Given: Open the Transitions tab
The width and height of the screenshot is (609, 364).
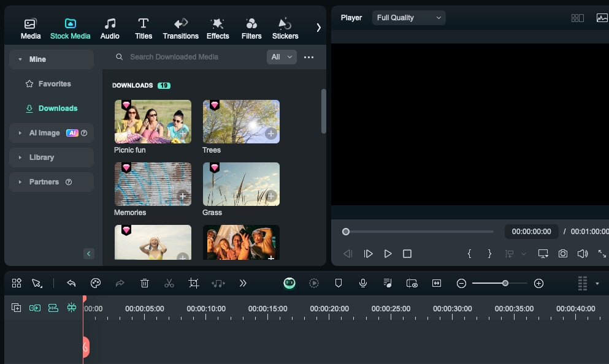Looking at the screenshot, I should [180, 29].
